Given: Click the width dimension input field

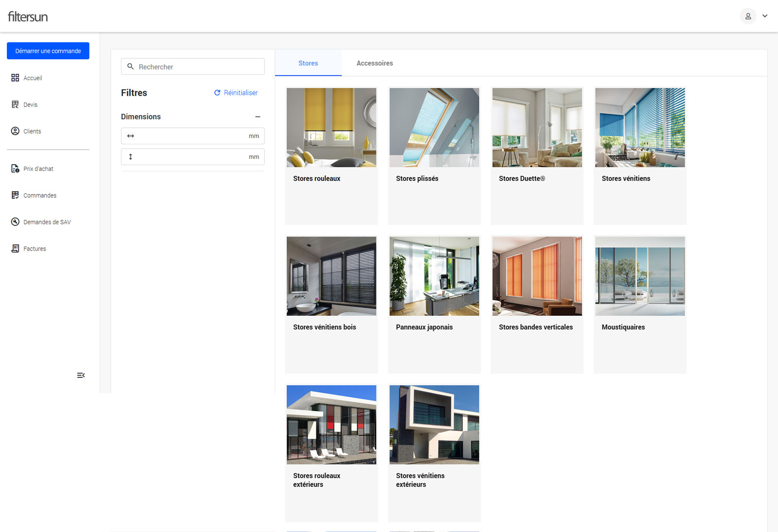Looking at the screenshot, I should 192,136.
